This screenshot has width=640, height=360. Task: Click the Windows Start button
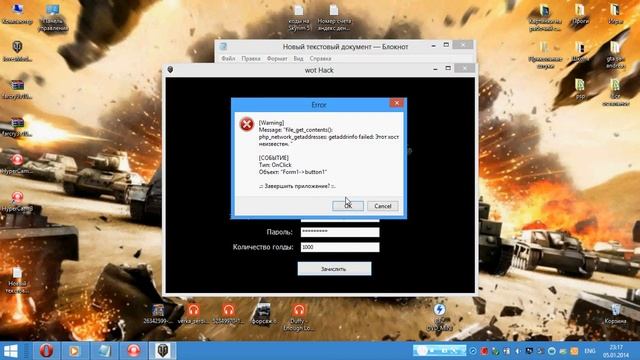click(x=11, y=351)
